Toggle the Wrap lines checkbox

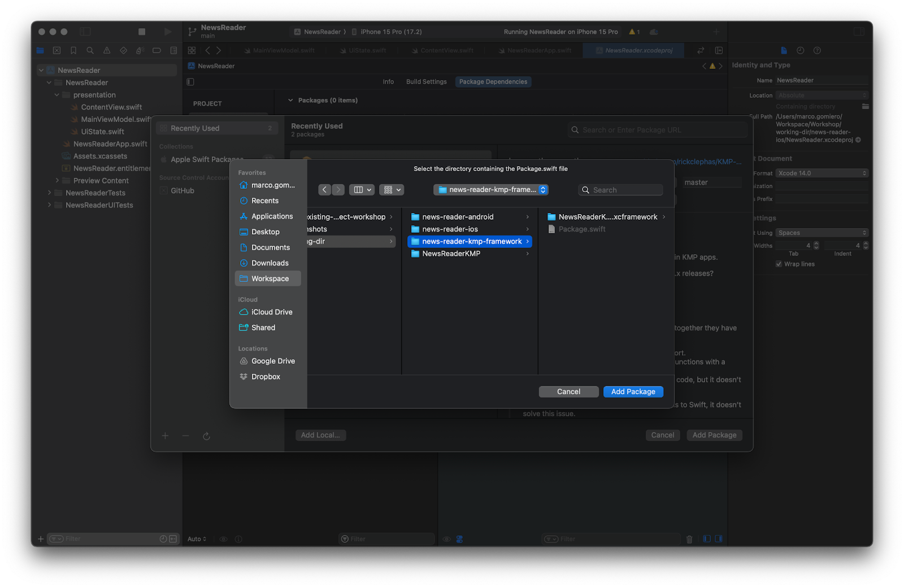pos(779,264)
